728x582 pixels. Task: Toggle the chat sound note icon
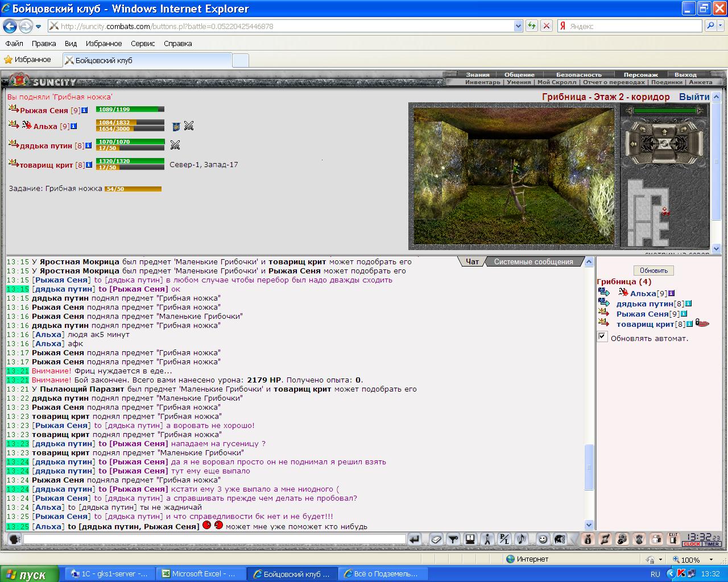pyautogui.click(x=522, y=539)
